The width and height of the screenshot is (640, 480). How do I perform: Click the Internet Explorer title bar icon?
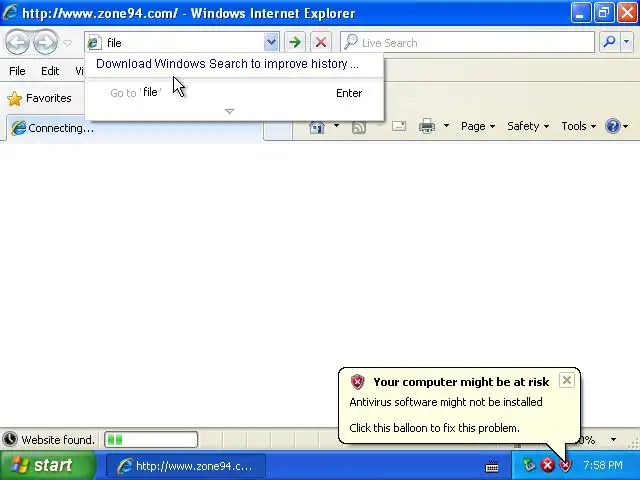[x=10, y=13]
